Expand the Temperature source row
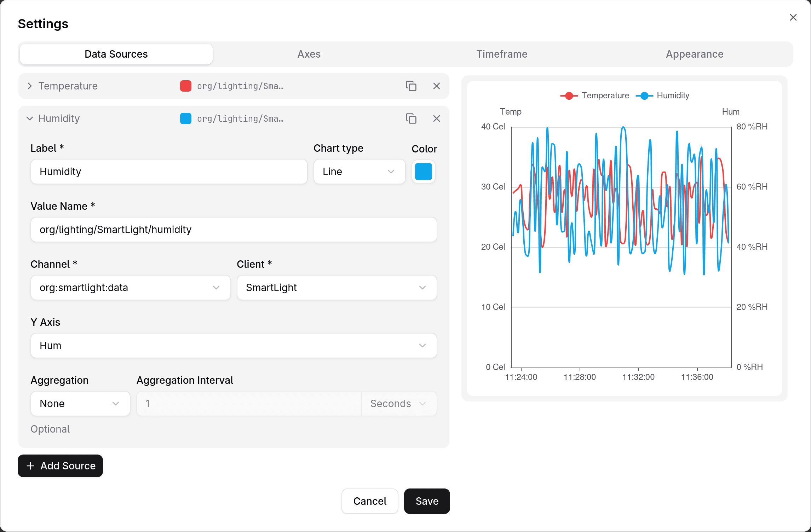This screenshot has width=811, height=532. pyautogui.click(x=30, y=86)
